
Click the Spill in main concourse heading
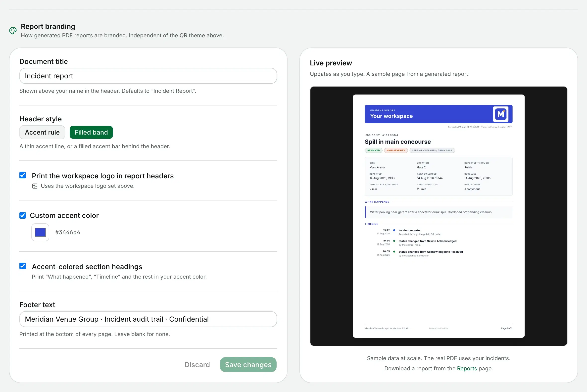[x=398, y=142]
